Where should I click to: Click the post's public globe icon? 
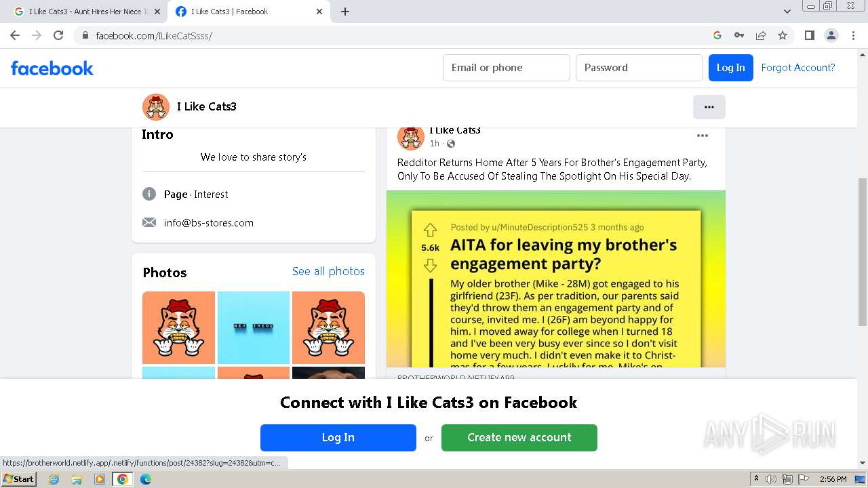(451, 144)
